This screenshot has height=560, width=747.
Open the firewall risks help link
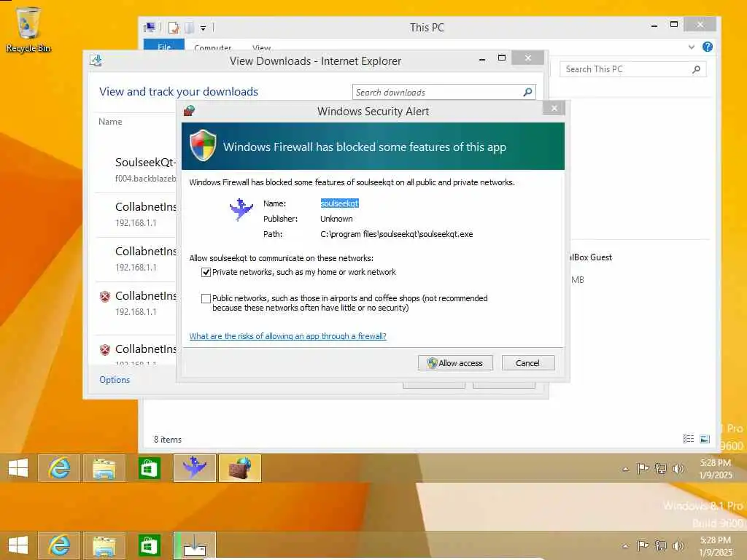tap(287, 336)
